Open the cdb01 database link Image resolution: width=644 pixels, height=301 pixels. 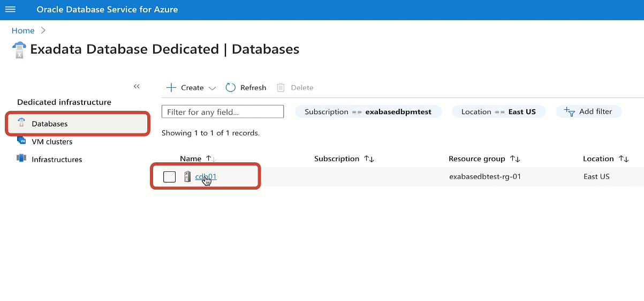(206, 176)
